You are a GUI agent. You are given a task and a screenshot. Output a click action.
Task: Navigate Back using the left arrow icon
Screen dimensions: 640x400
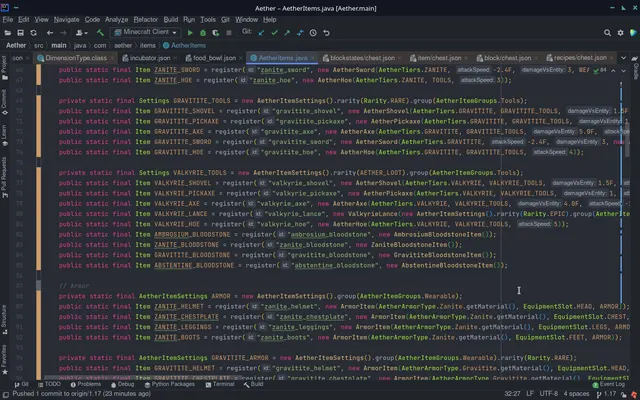coord(50,33)
